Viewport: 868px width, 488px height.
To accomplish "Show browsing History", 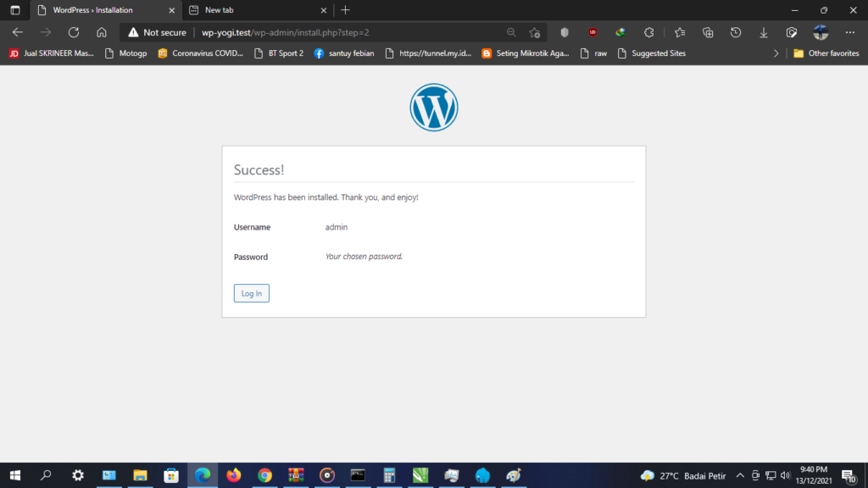I will [736, 32].
